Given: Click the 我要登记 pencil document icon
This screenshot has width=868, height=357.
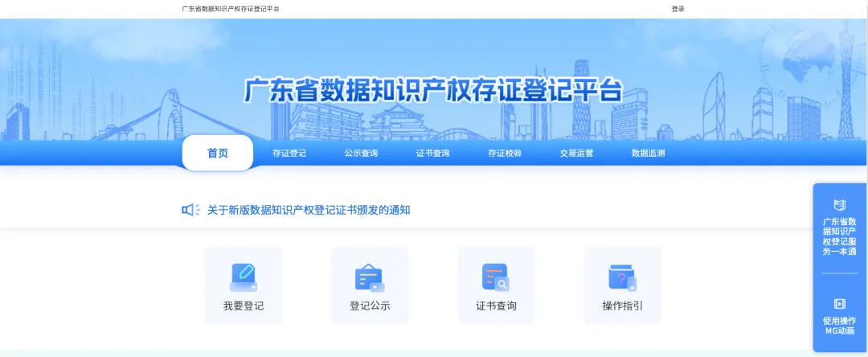Looking at the screenshot, I should [x=244, y=277].
